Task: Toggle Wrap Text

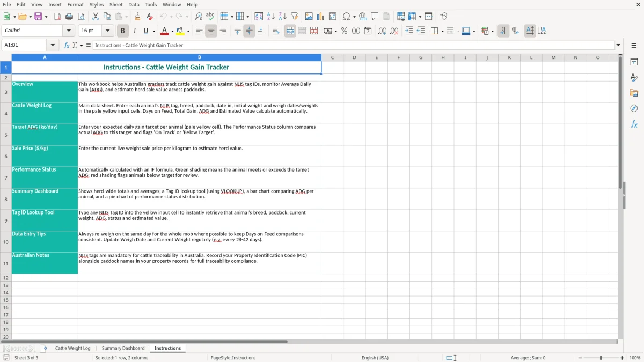Action: click(276, 31)
